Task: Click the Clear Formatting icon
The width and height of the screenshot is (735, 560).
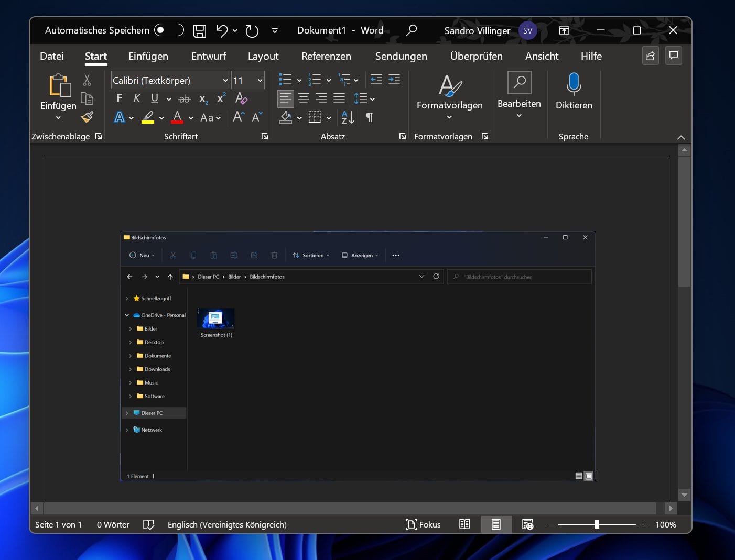Action: click(x=241, y=98)
